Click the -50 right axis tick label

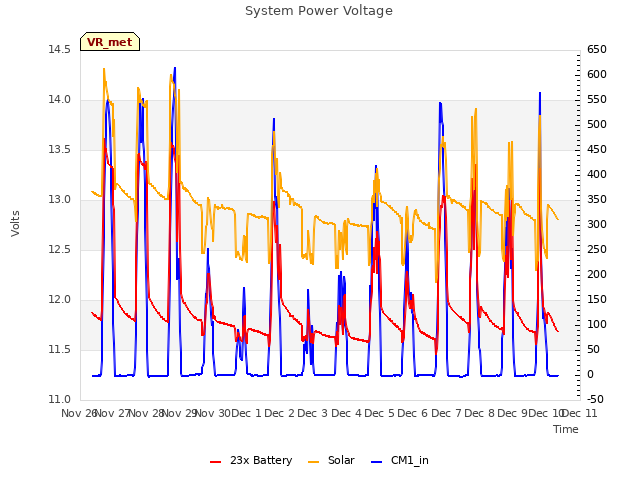(x=595, y=400)
